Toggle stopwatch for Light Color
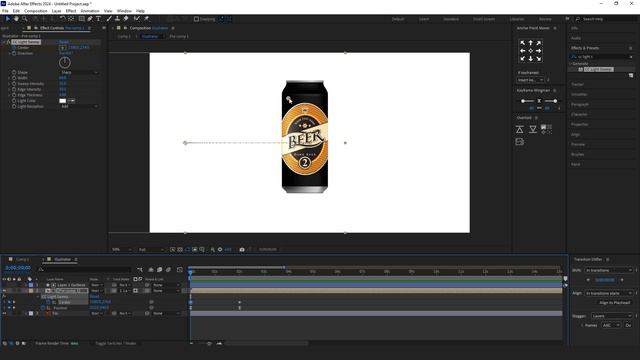Image resolution: width=640 pixels, height=360 pixels. tap(14, 101)
